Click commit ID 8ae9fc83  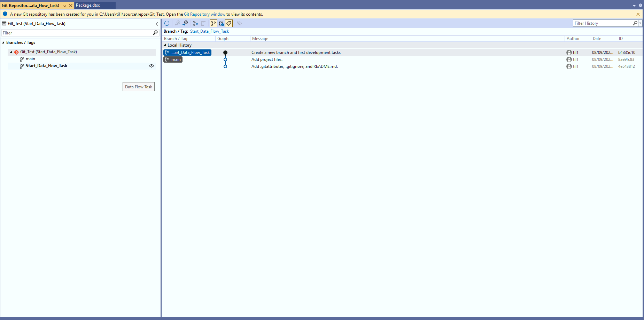coord(626,59)
